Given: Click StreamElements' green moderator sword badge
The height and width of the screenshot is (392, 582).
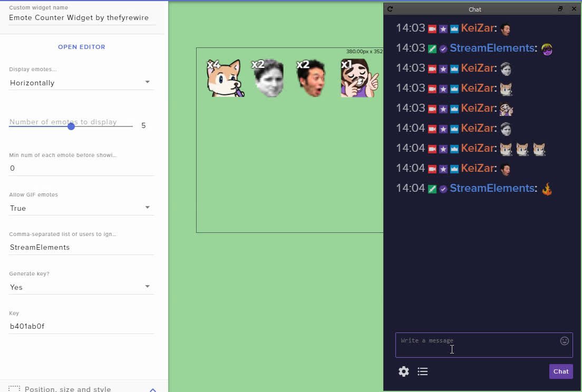Looking at the screenshot, I should pos(432,48).
